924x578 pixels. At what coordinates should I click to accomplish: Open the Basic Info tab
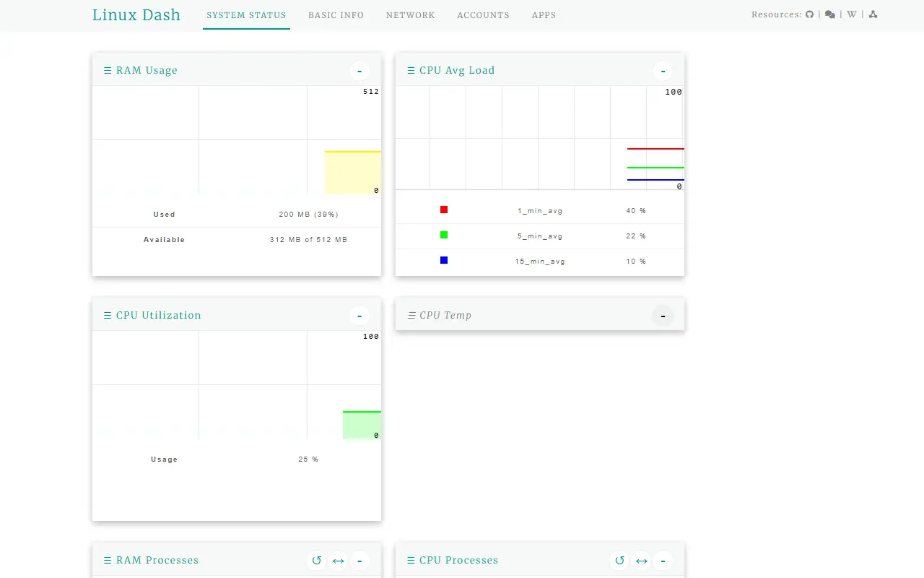click(x=336, y=15)
